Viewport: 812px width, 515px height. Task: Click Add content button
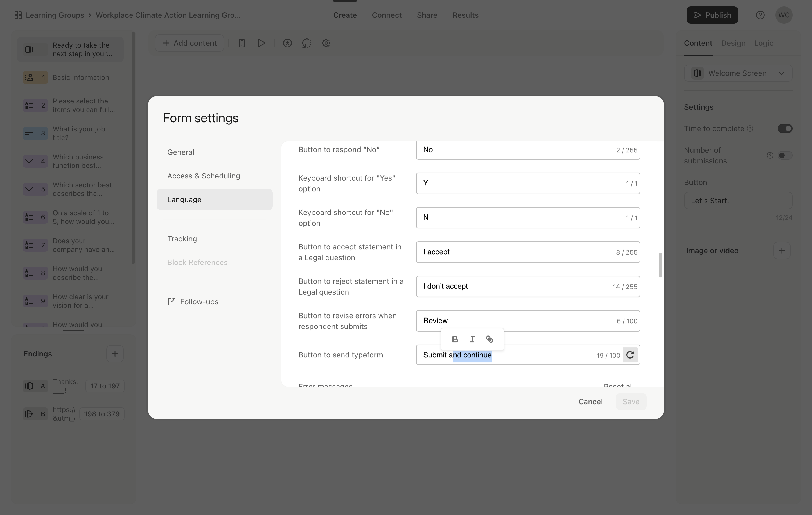click(x=189, y=43)
